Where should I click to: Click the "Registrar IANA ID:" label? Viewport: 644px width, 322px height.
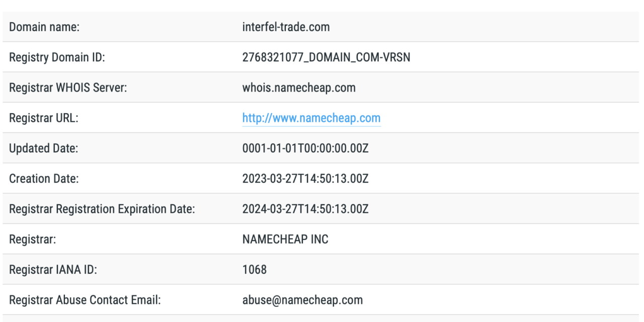(53, 270)
